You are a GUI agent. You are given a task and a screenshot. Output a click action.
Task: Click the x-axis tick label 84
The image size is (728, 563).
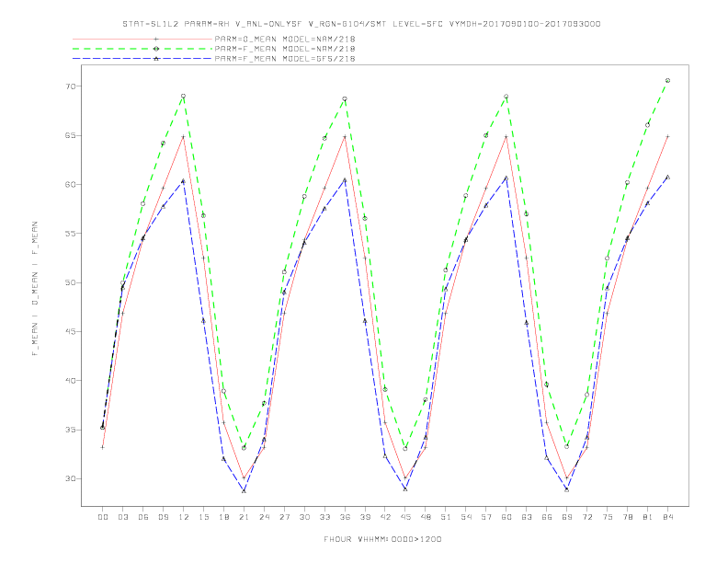668,517
